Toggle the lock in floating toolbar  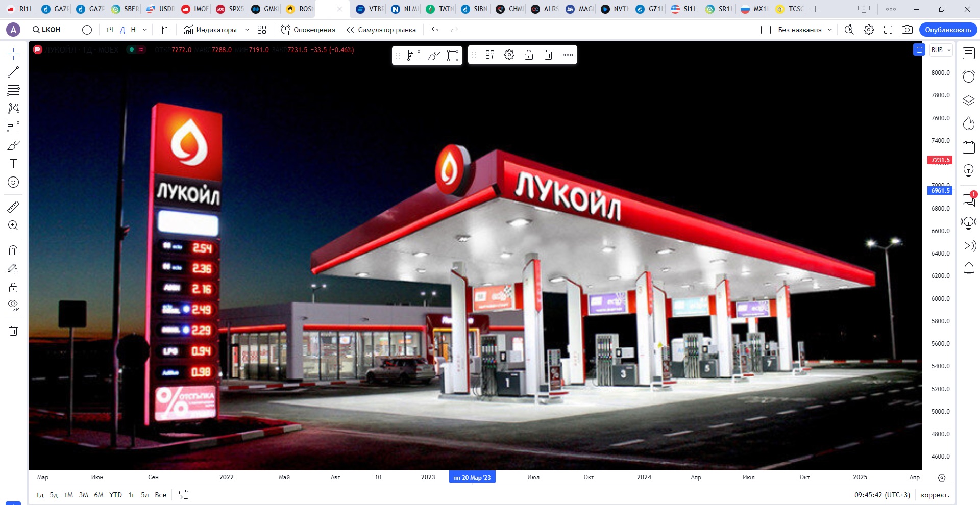529,55
